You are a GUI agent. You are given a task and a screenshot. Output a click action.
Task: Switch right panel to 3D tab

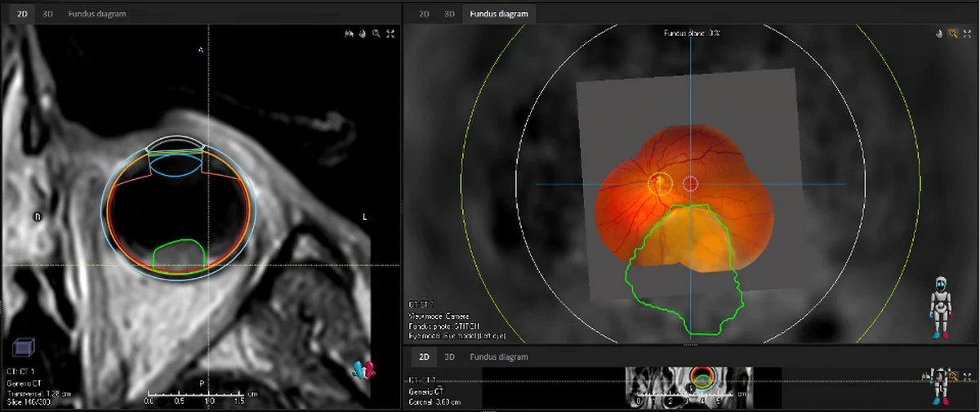(448, 14)
